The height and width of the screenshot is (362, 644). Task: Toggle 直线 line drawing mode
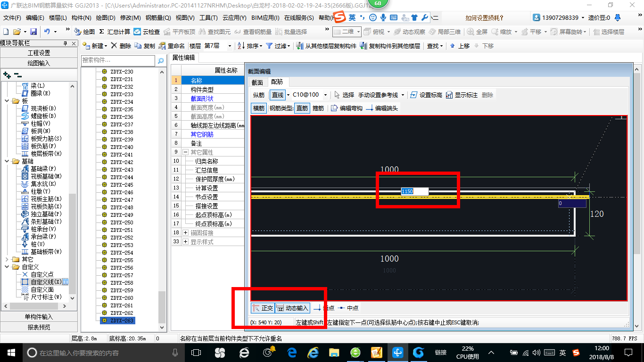(278, 95)
